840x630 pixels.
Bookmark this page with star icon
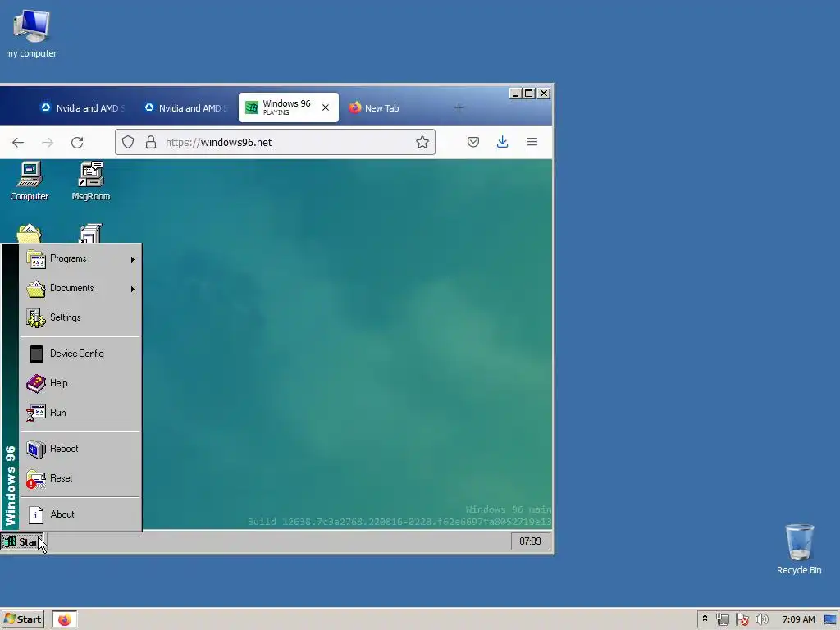[422, 142]
